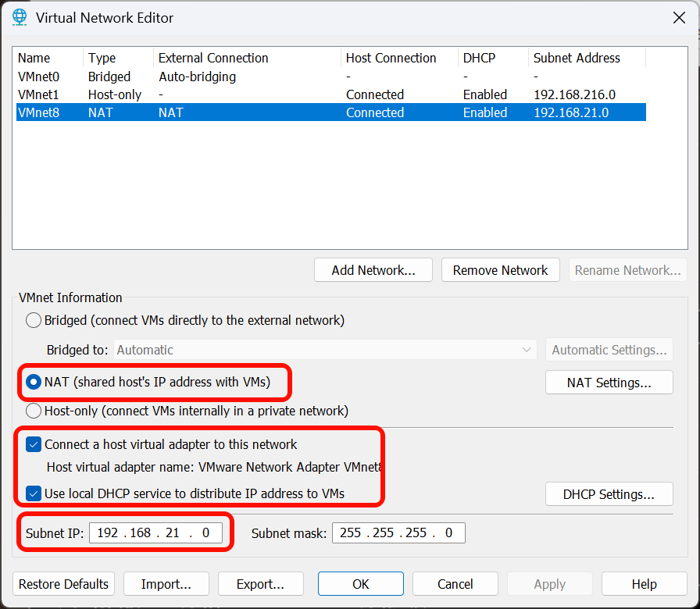Open Automatic Settings dialog

pyautogui.click(x=609, y=350)
